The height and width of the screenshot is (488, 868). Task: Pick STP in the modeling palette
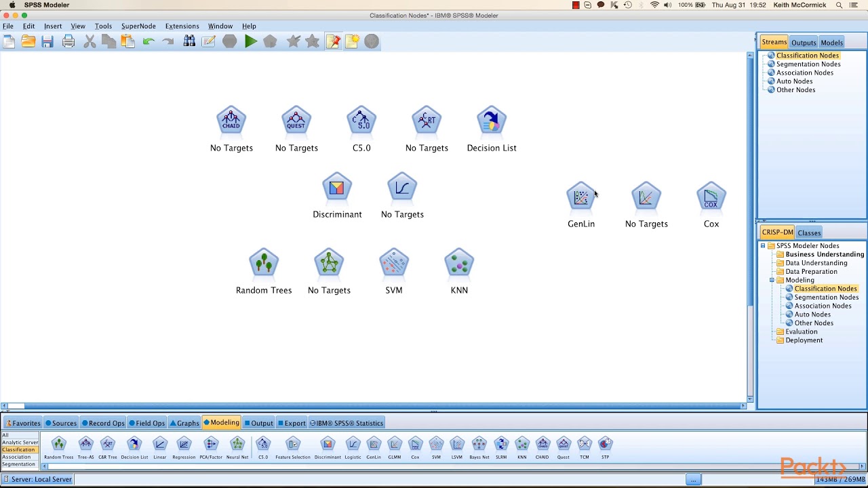606,448
